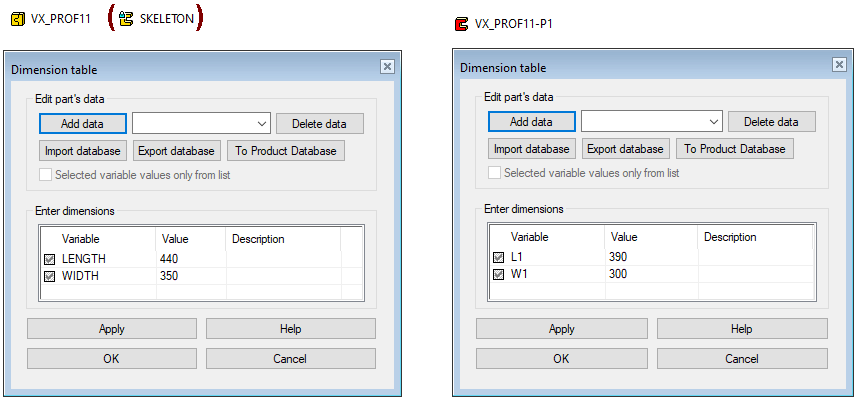Click the red VX_PROF11-P1 part icon
This screenshot has height=400, width=855.
[x=462, y=23]
